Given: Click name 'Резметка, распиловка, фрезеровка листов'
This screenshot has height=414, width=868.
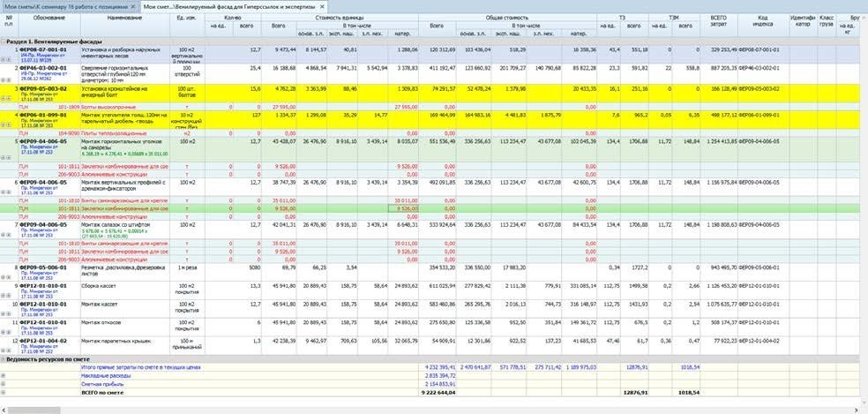Looking at the screenshot, I should [x=123, y=269].
